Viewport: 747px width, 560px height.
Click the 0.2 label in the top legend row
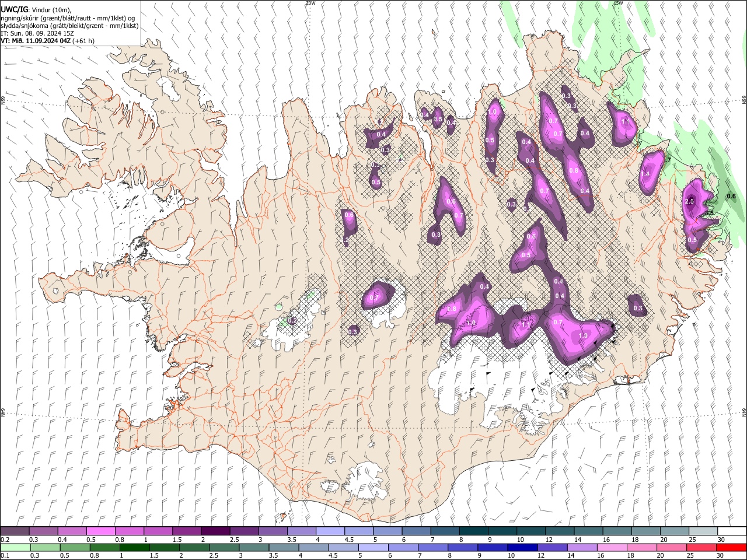pos(5,540)
